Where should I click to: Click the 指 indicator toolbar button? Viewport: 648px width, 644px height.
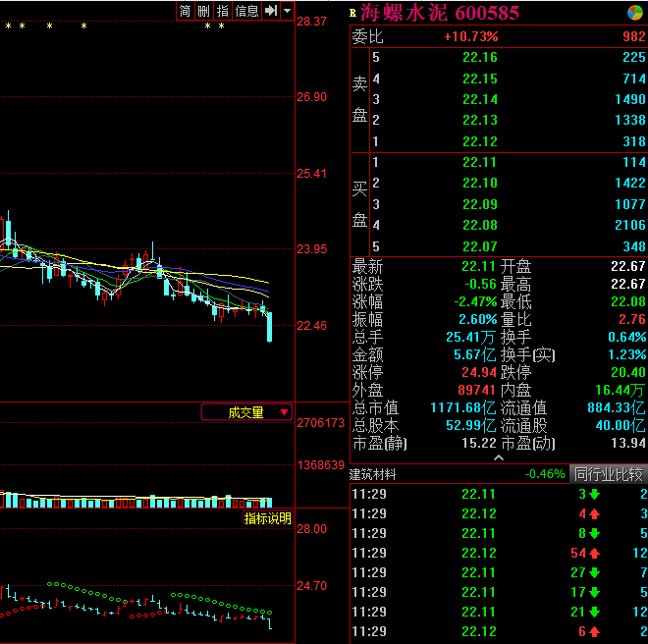point(223,11)
